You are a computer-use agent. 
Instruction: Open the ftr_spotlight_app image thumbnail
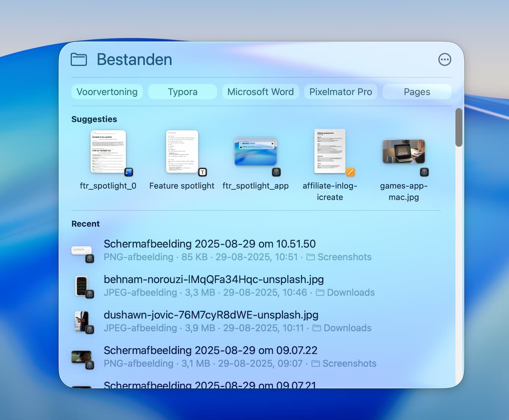click(x=255, y=152)
